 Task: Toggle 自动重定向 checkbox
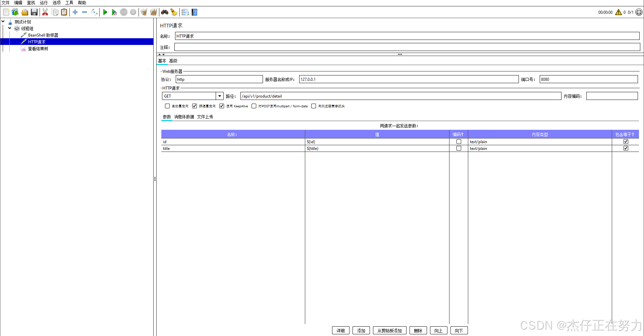167,106
